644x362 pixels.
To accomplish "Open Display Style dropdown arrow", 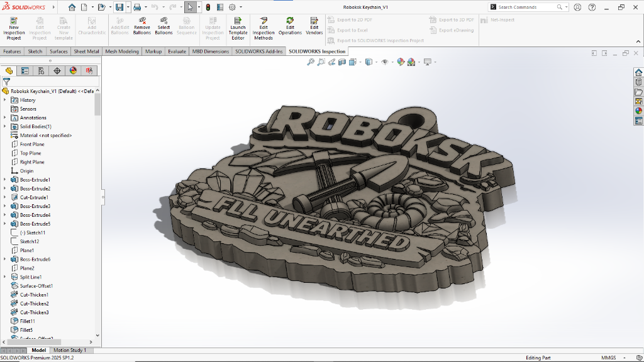I will [376, 62].
